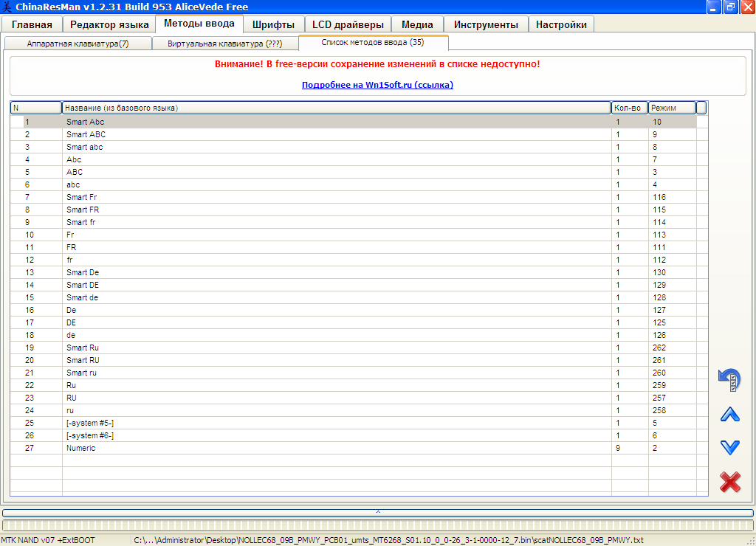Follow the Wn1Soft.ru details link
This screenshot has height=546, width=756.
(x=377, y=85)
